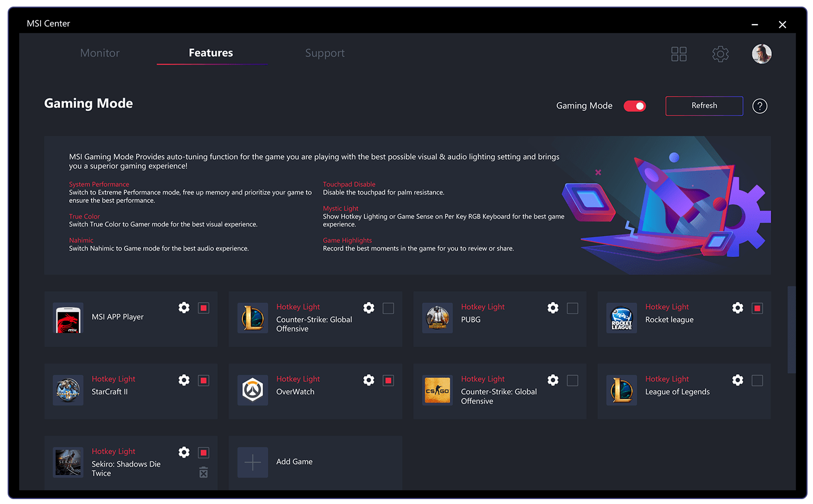Uncheck the Rocket league checkbox
Screen dimensions: 813x504
pos(758,308)
